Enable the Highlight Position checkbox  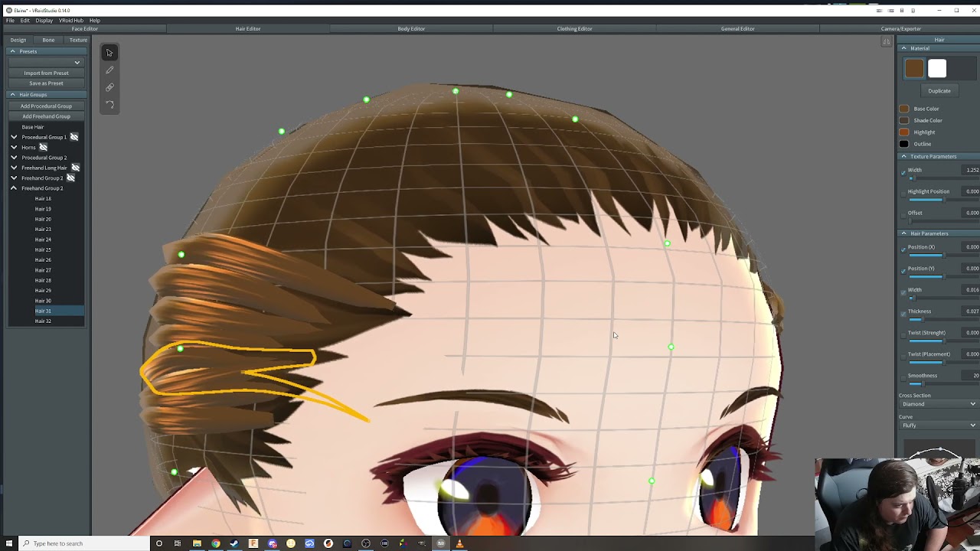point(903,194)
